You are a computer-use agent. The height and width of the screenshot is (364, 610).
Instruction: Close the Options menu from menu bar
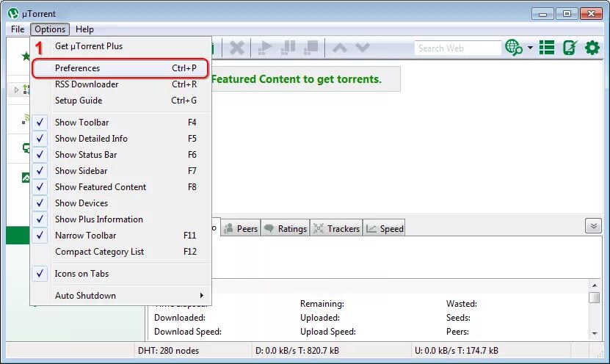click(x=50, y=29)
